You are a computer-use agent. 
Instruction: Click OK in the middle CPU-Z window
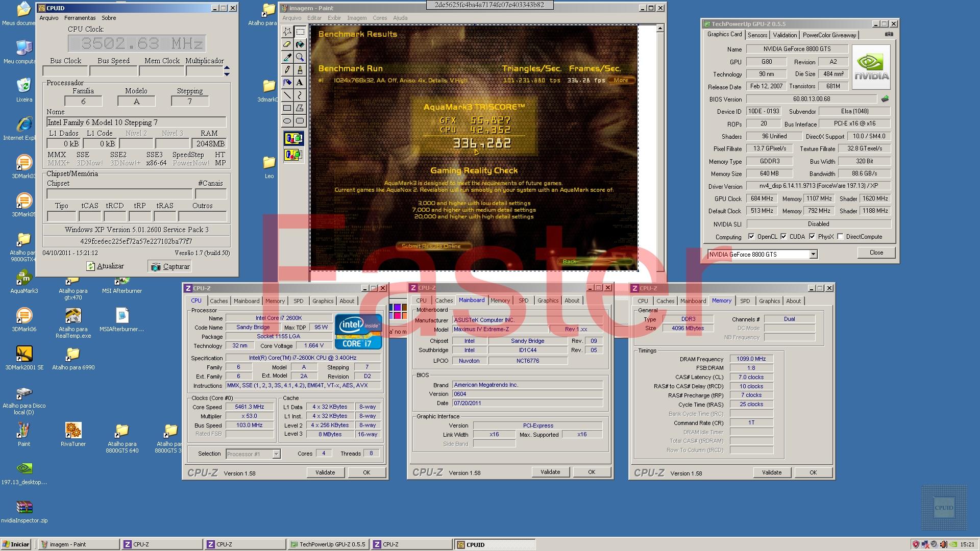point(592,472)
